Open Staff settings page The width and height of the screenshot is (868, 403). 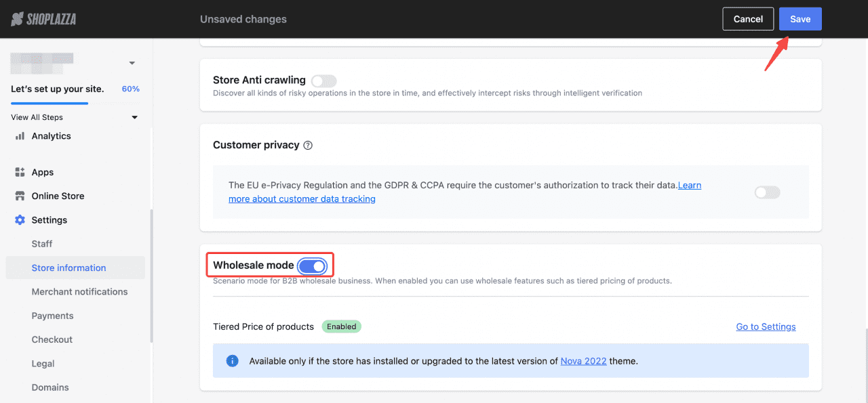(42, 244)
